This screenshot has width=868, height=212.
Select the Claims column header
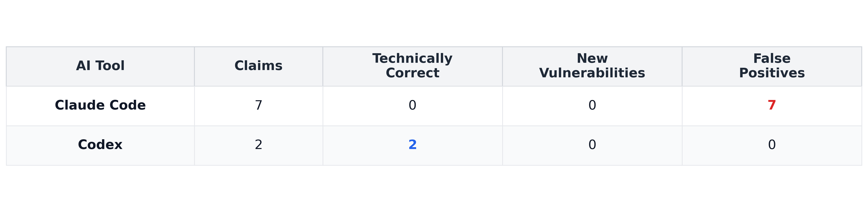[x=259, y=66]
